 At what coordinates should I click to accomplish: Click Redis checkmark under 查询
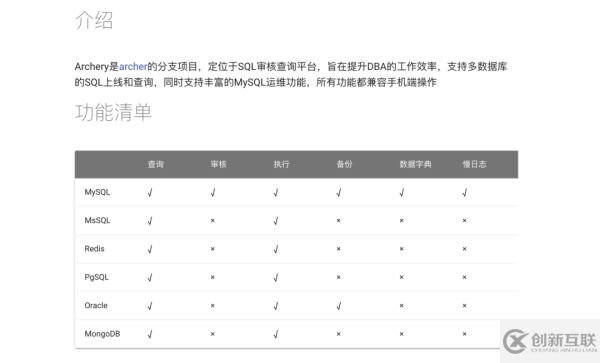tap(150, 249)
